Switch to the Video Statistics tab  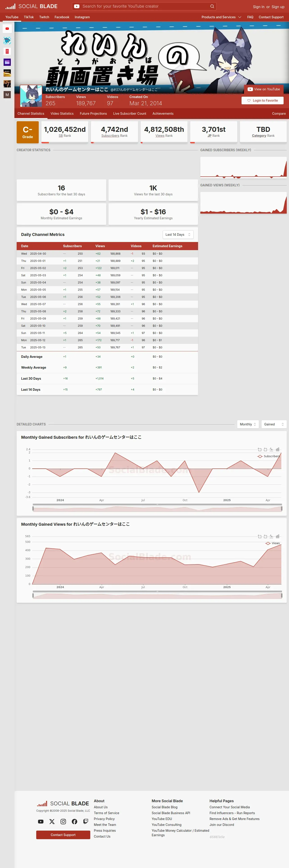(62, 114)
